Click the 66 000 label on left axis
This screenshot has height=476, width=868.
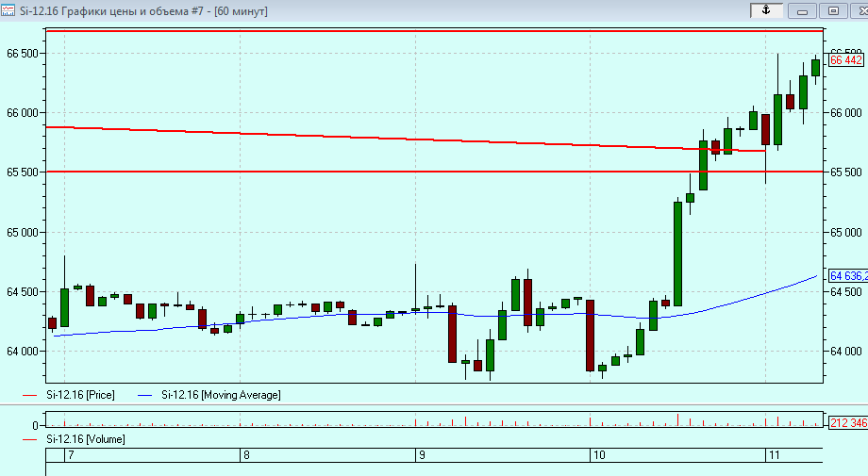22,113
